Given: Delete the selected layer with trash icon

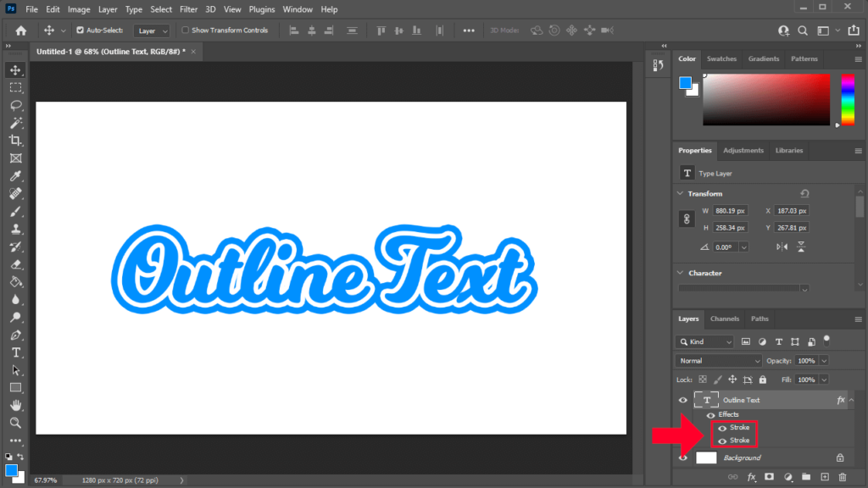Looking at the screenshot, I should (843, 477).
